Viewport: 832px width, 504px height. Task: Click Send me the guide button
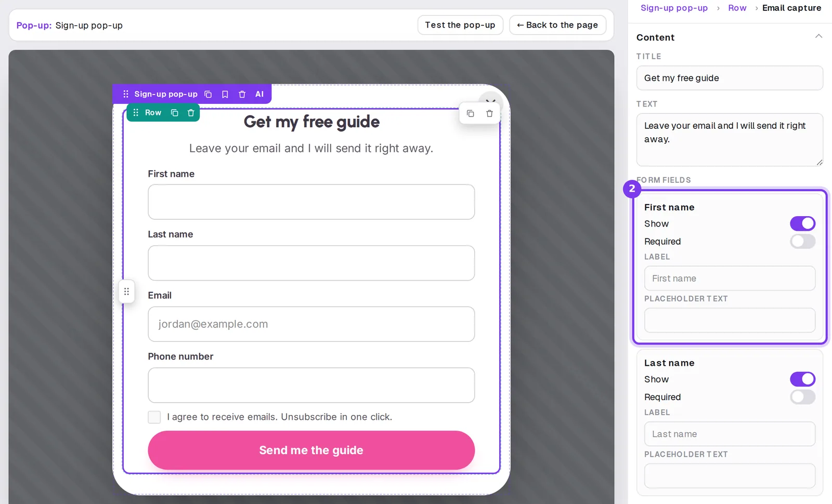pos(311,450)
